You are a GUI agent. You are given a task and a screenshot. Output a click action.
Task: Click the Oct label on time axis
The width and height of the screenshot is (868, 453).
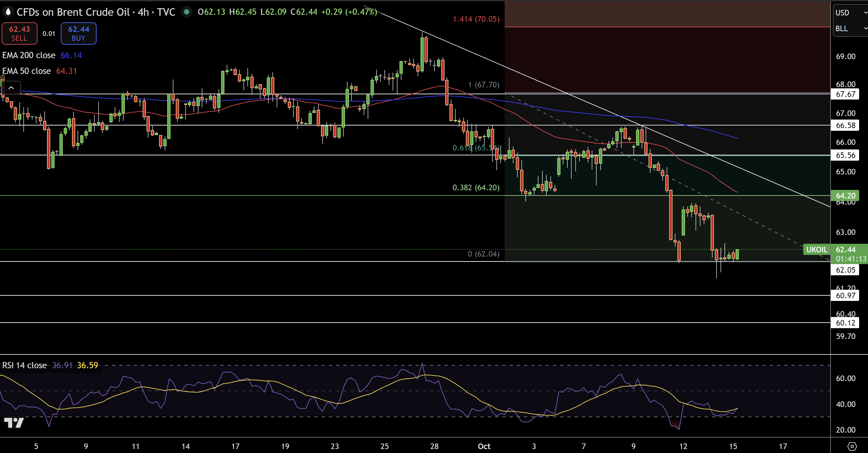click(484, 446)
